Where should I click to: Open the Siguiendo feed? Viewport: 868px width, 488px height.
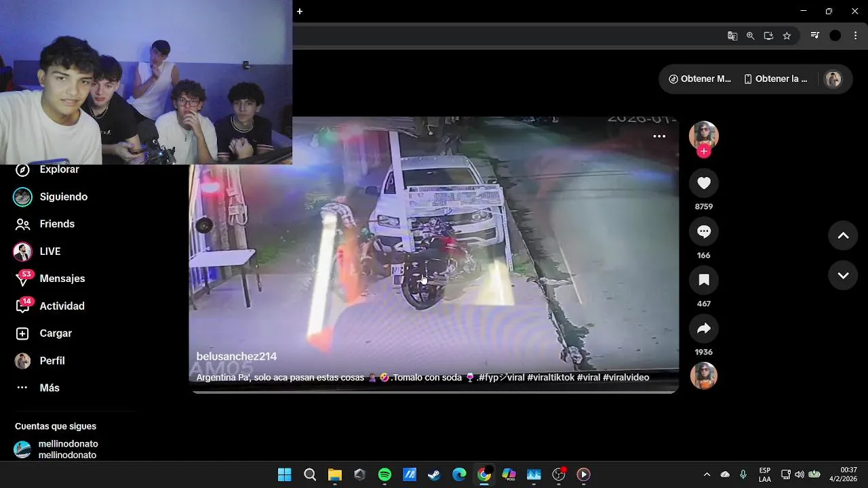(52, 197)
